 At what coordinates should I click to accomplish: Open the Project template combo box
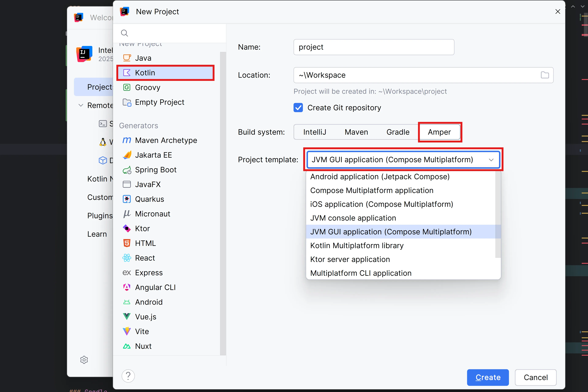point(403,159)
